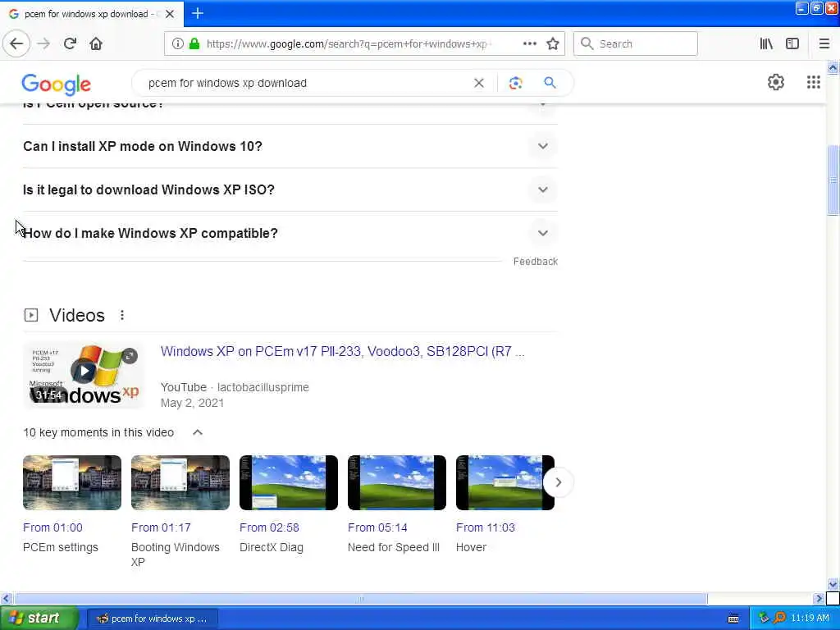This screenshot has width=840, height=630.
Task: Click in the Google search query field
Action: pyautogui.click(x=305, y=83)
